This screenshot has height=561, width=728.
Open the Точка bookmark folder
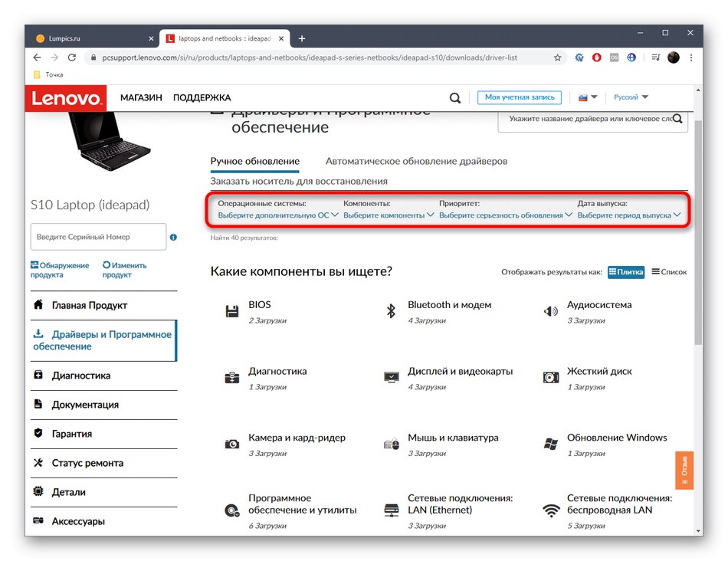point(49,75)
